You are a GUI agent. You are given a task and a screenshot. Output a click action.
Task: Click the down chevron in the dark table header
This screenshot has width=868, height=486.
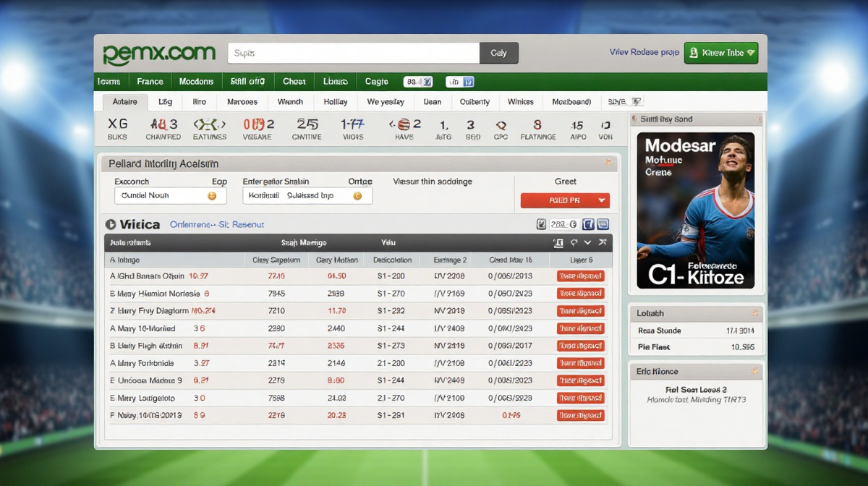click(588, 243)
